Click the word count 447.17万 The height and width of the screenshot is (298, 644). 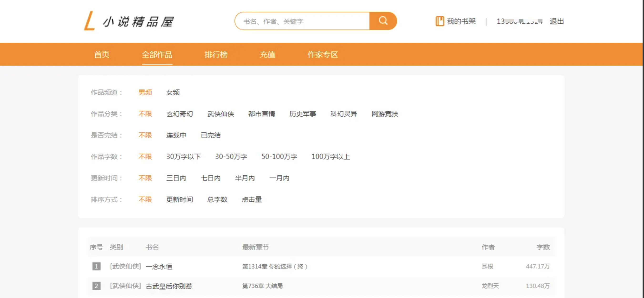[537, 267]
